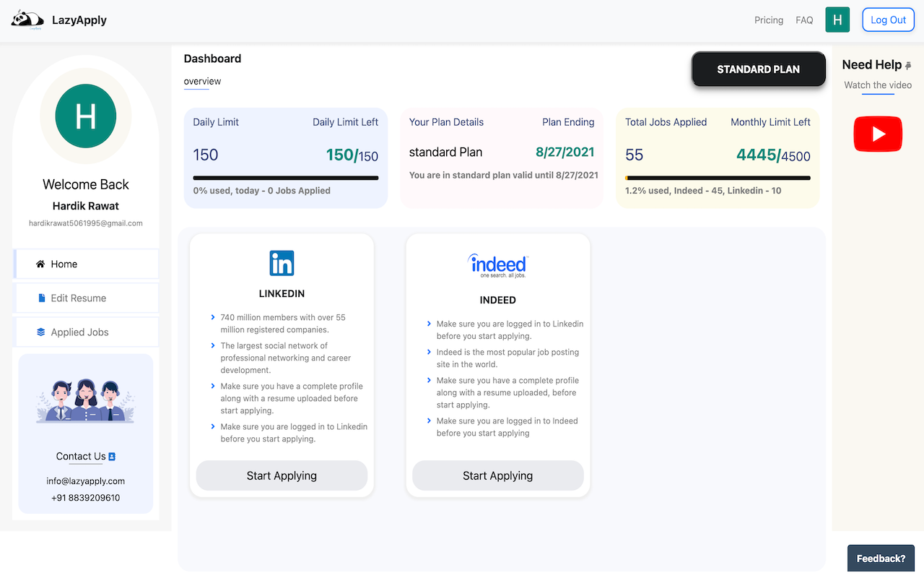Play the help video via YouTube icon
The image size is (924, 578).
(x=877, y=134)
